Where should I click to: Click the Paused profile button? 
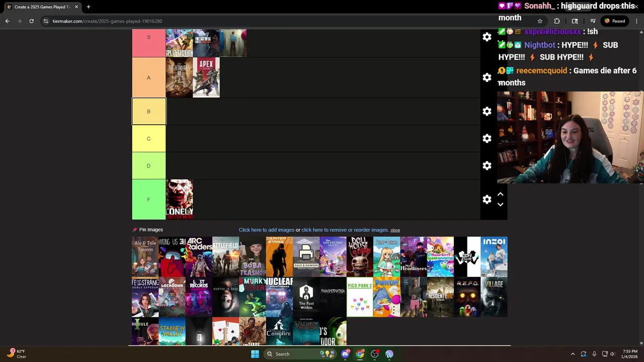coord(615,21)
